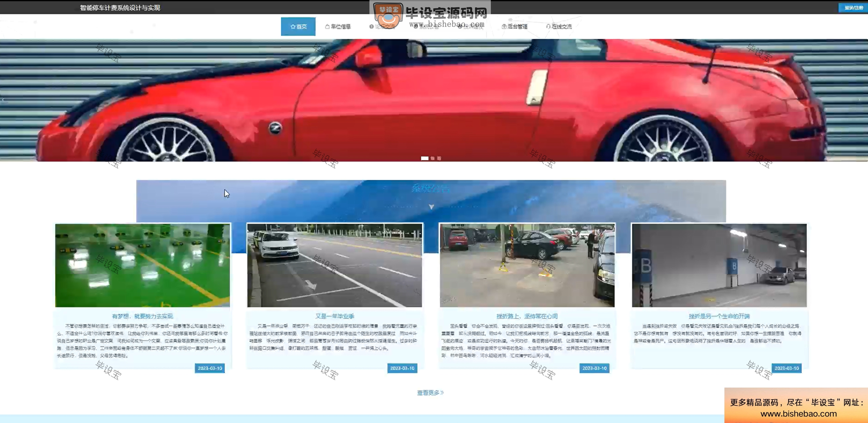Viewport: 868px width, 423px height.
Task: Click the excerpt text of 挫折路上 card
Action: pos(526,341)
